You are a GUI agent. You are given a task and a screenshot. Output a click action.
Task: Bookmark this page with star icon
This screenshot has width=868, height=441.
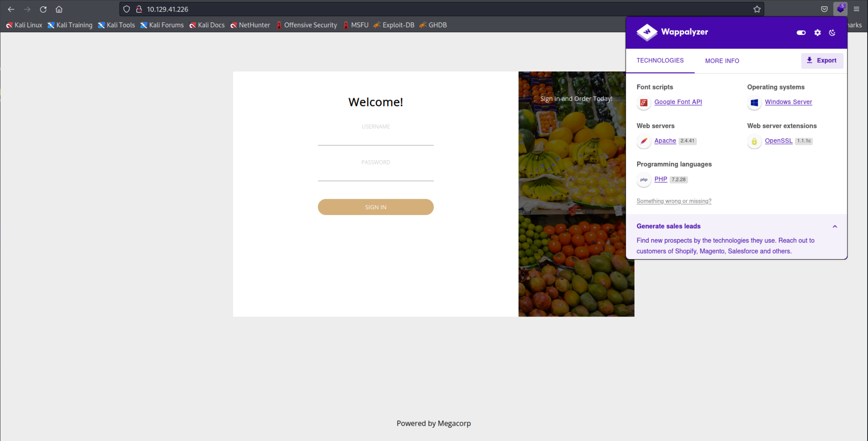pyautogui.click(x=757, y=9)
